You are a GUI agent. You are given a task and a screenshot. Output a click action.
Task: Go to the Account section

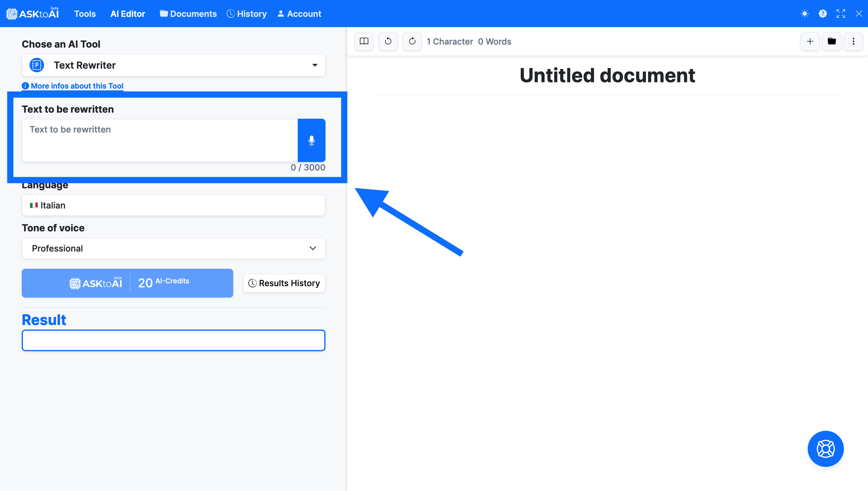[299, 14]
